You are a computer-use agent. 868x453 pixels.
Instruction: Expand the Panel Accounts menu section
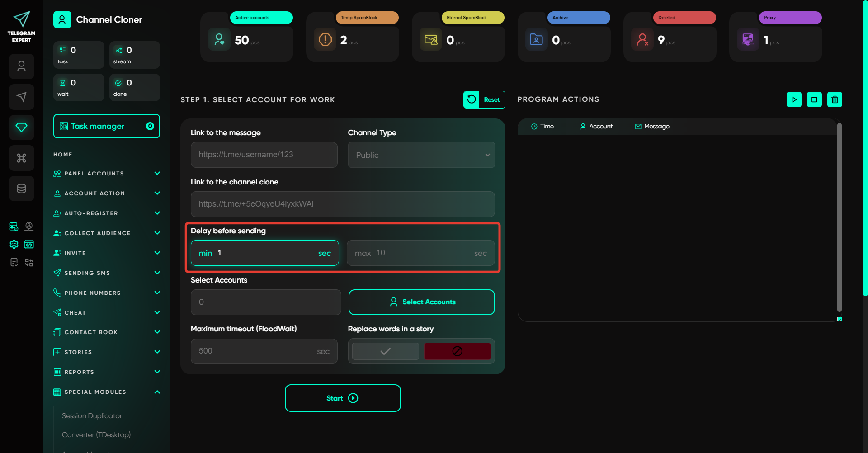107,174
